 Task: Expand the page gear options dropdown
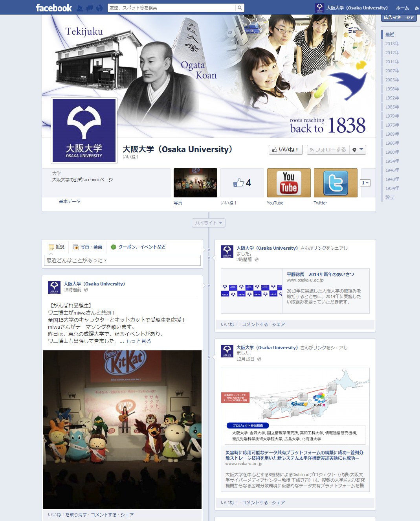coord(358,150)
